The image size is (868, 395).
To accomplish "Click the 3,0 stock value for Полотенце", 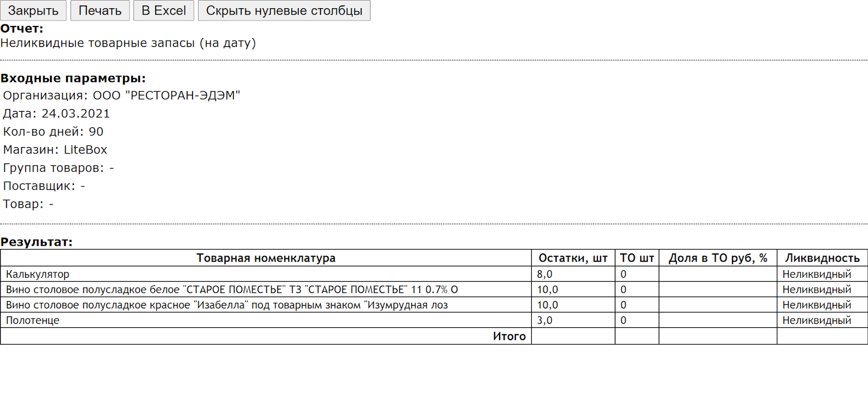I will (x=545, y=320).
